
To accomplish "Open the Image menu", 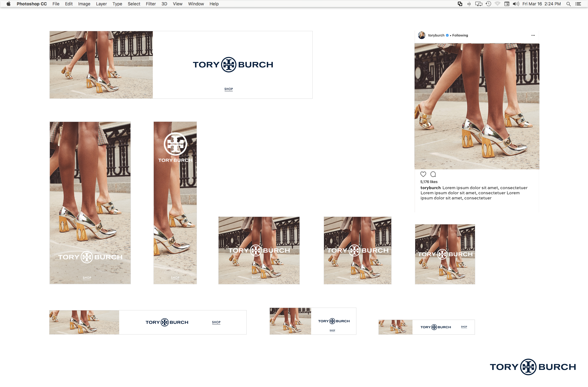I will [84, 4].
